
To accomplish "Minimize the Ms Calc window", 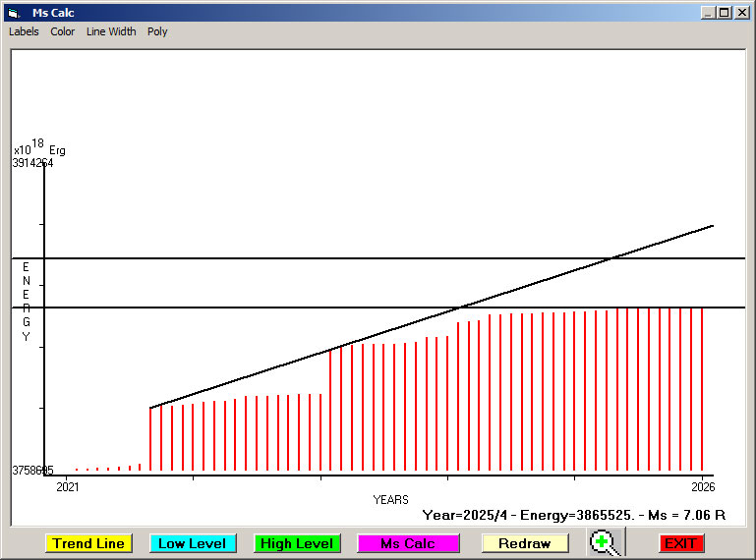I will coord(708,13).
